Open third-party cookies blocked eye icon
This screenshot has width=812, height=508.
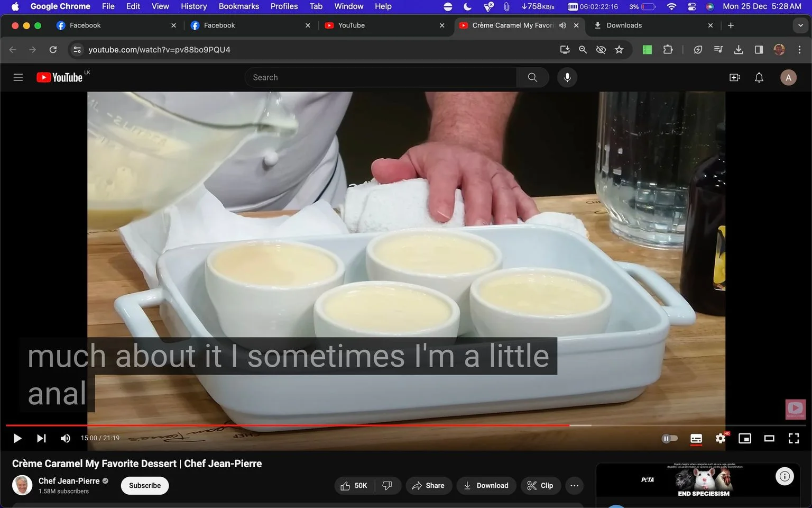pos(601,50)
